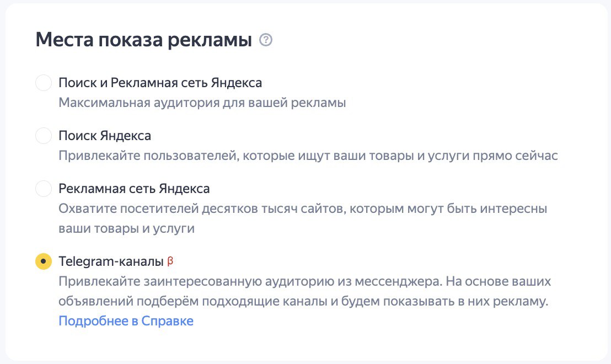611x364 pixels.
Task: Click the text line Охватите посетителей десятков тысяч сайтов
Action: [x=302, y=210]
